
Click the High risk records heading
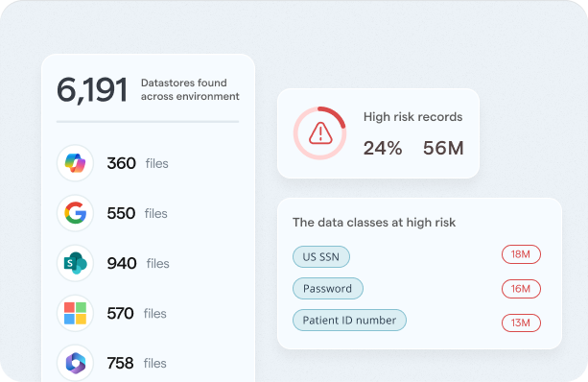click(412, 117)
